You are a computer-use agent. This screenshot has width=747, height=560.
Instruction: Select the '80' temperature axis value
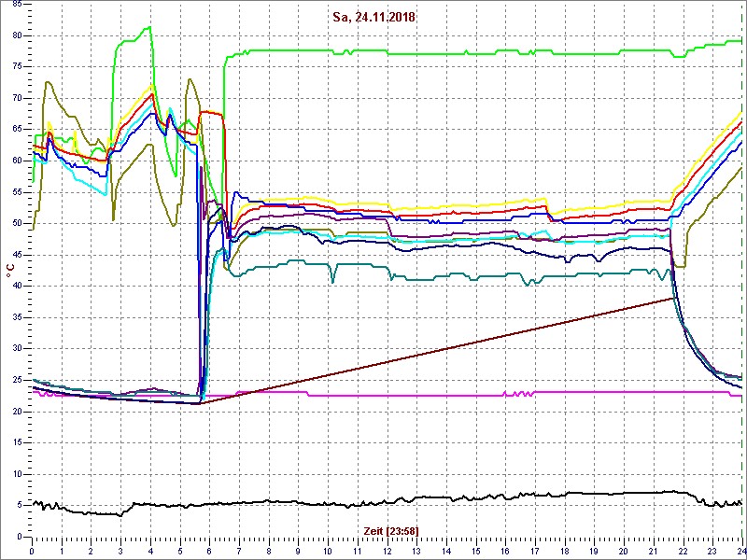tap(16, 35)
